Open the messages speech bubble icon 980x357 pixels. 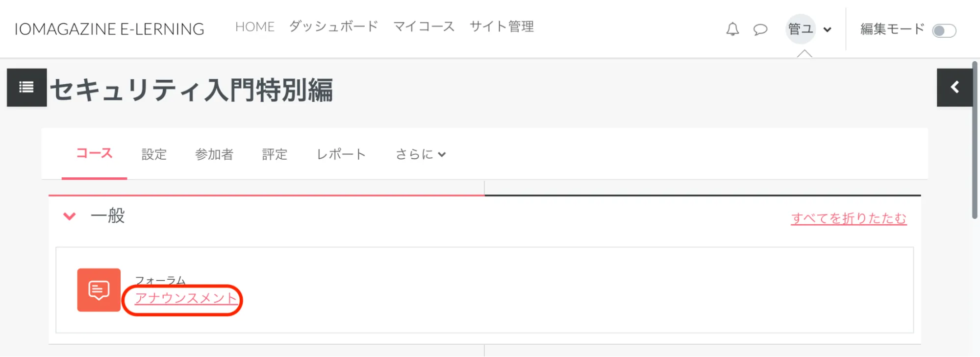pyautogui.click(x=760, y=29)
